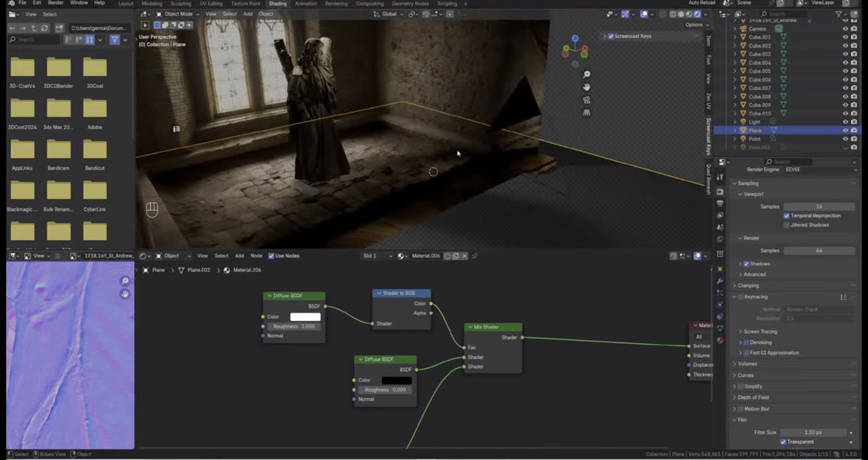The width and height of the screenshot is (868, 460).
Task: Select the rendered viewport shading mode
Action: click(x=698, y=14)
